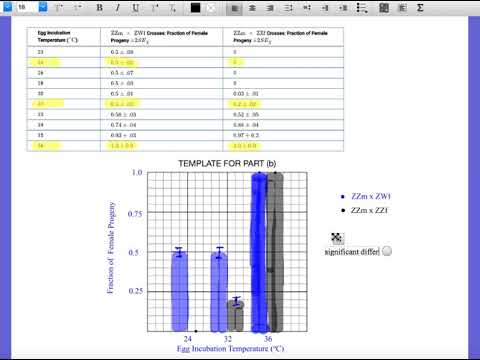Decrease text size with smaller-T icon
Screen dimensions: 480x360
(78, 7)
